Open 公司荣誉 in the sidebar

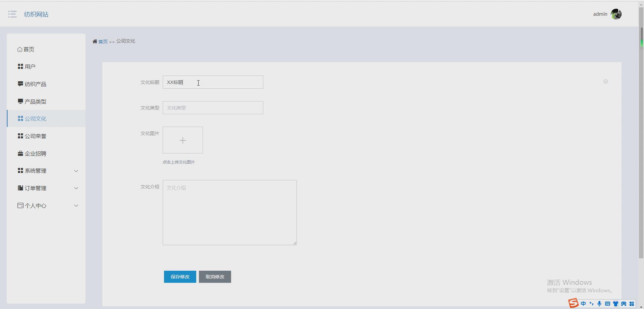[46, 136]
